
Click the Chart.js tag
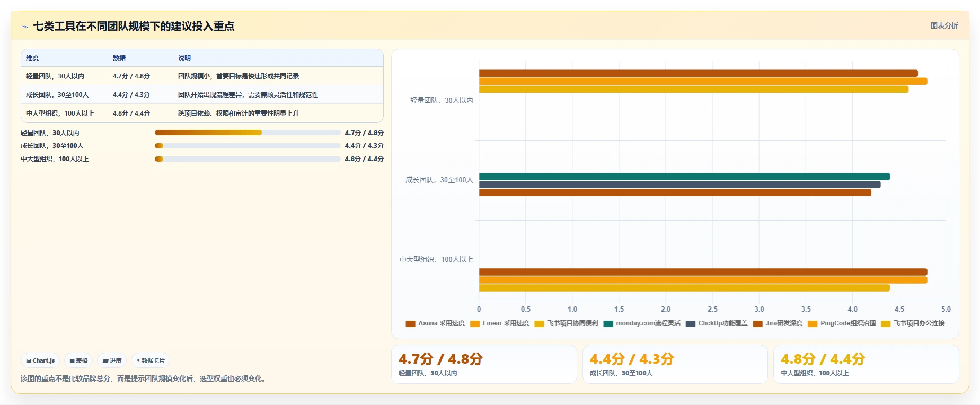click(x=40, y=360)
